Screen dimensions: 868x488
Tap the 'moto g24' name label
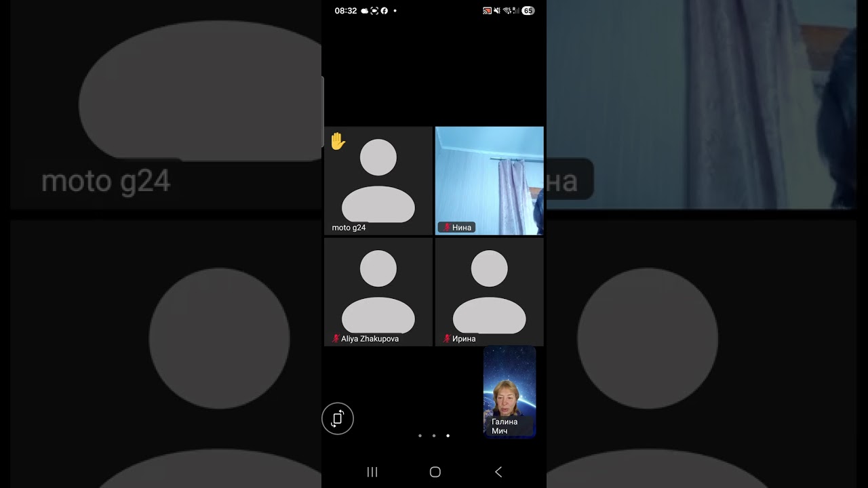point(349,228)
